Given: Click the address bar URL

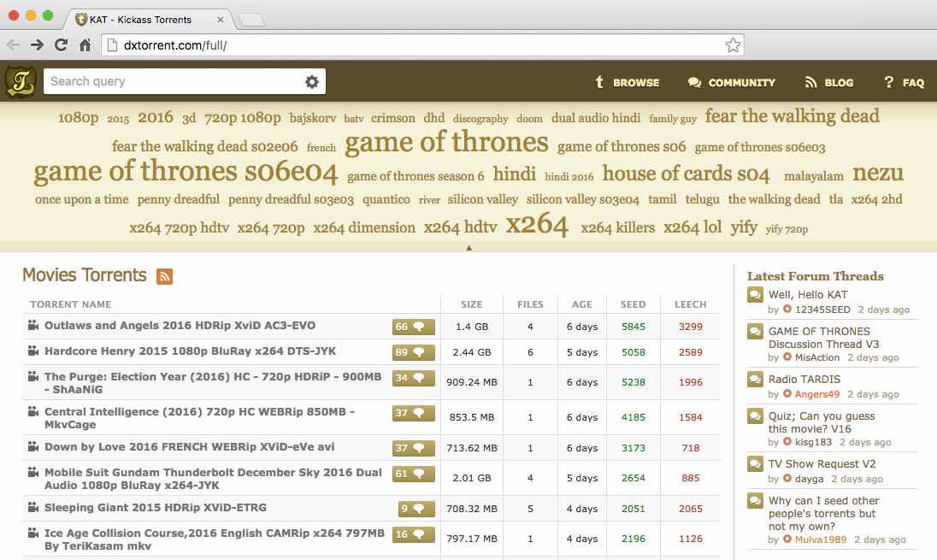Looking at the screenshot, I should 175,45.
